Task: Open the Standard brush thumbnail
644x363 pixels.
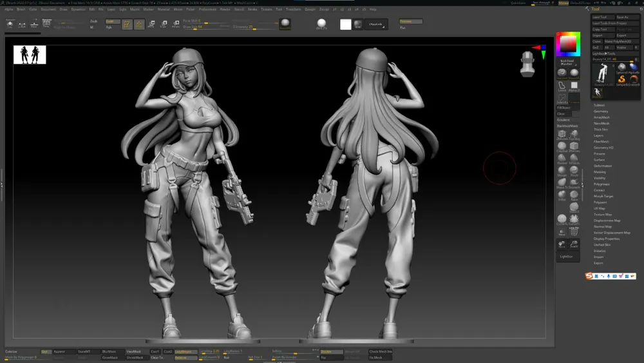Action: tap(562, 74)
